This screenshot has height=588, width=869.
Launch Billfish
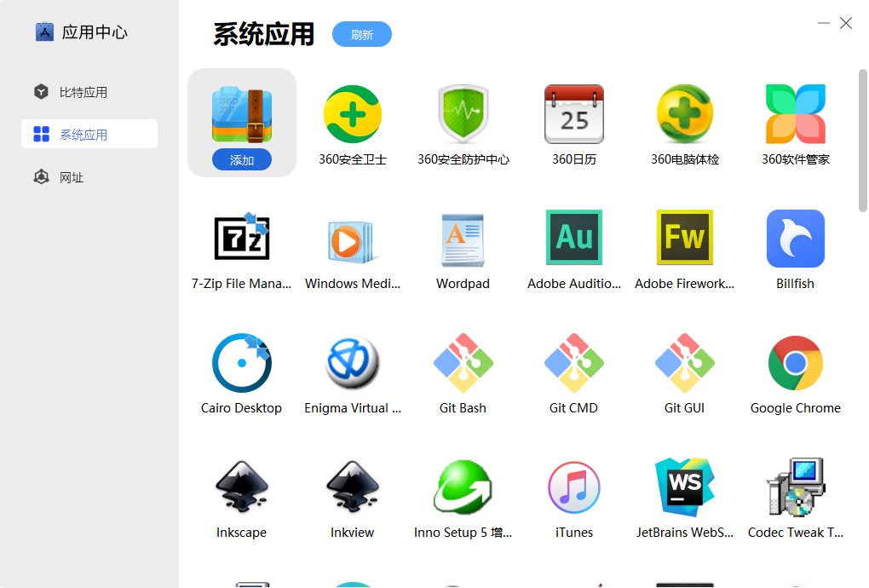(795, 238)
